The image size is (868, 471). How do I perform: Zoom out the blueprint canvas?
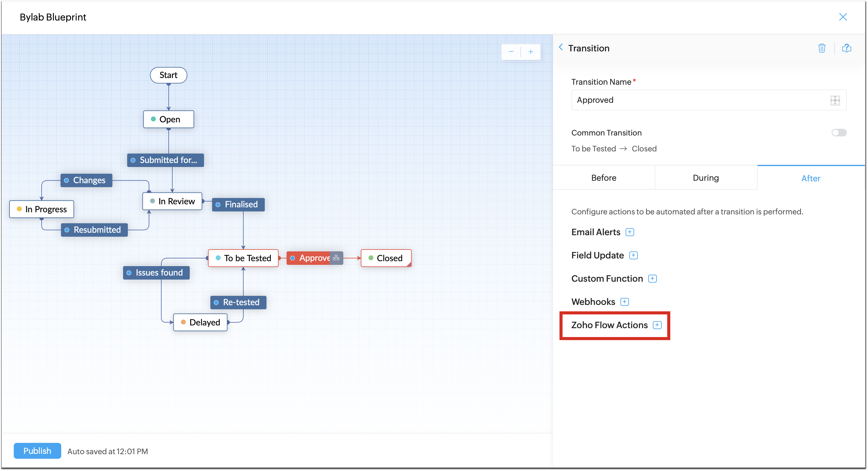tap(511, 51)
